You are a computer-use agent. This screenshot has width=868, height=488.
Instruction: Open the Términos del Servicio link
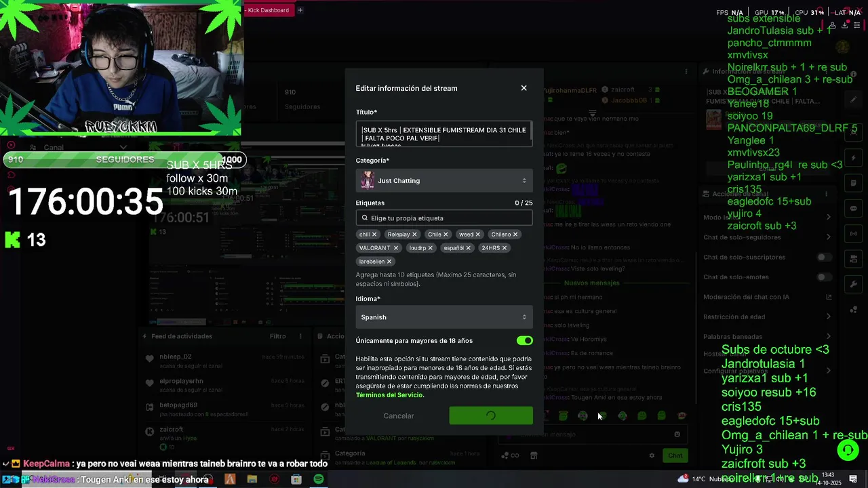[x=390, y=395]
